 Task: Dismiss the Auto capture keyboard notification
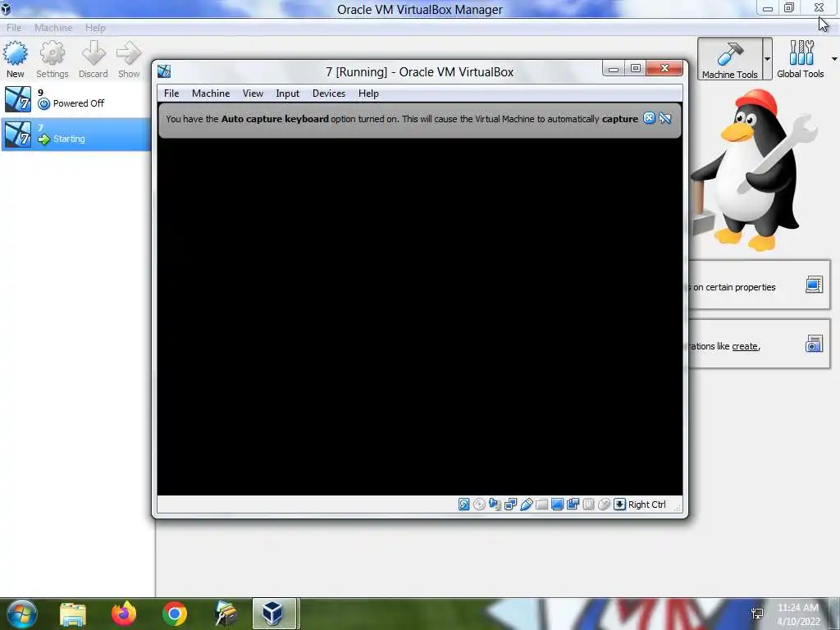(649, 118)
